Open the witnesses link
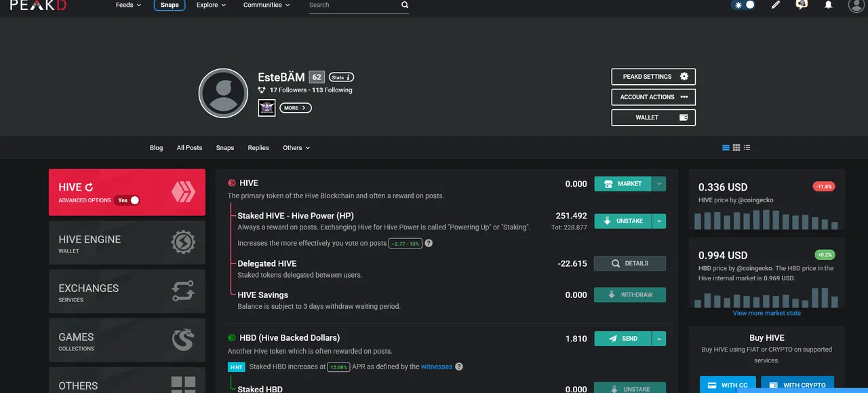 pos(437,367)
